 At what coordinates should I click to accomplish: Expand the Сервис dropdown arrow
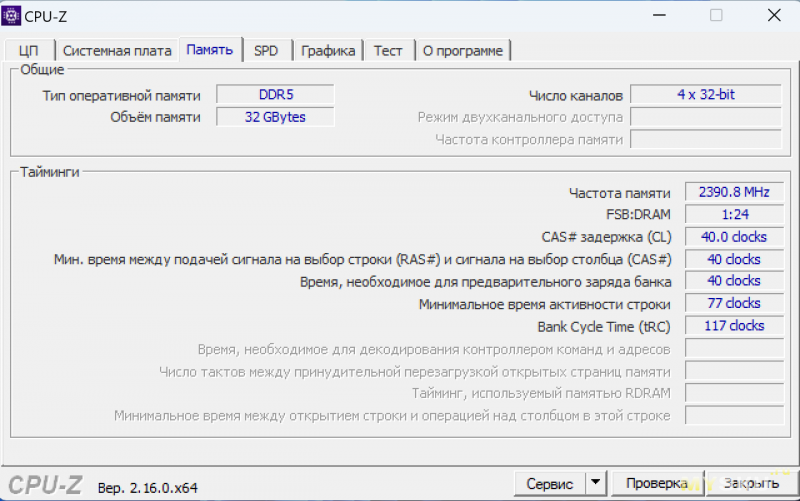pyautogui.click(x=595, y=483)
